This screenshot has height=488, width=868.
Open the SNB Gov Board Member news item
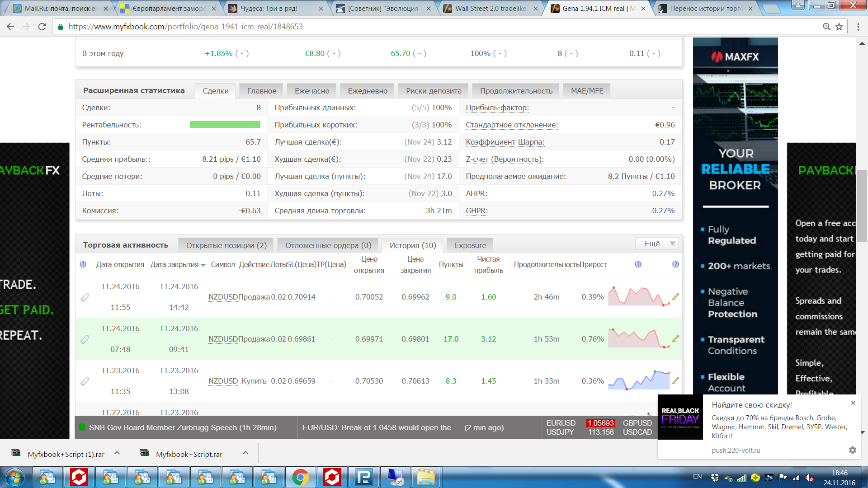click(183, 427)
